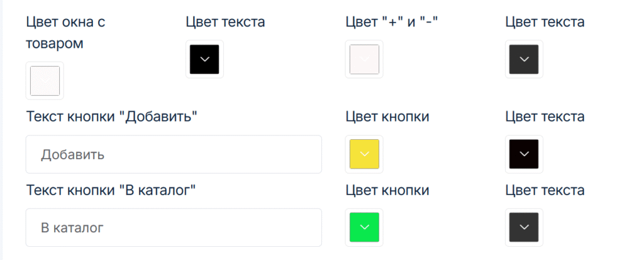
Task: Click the 'Цвет текста' label right of the green swatch
Action: 545,190
